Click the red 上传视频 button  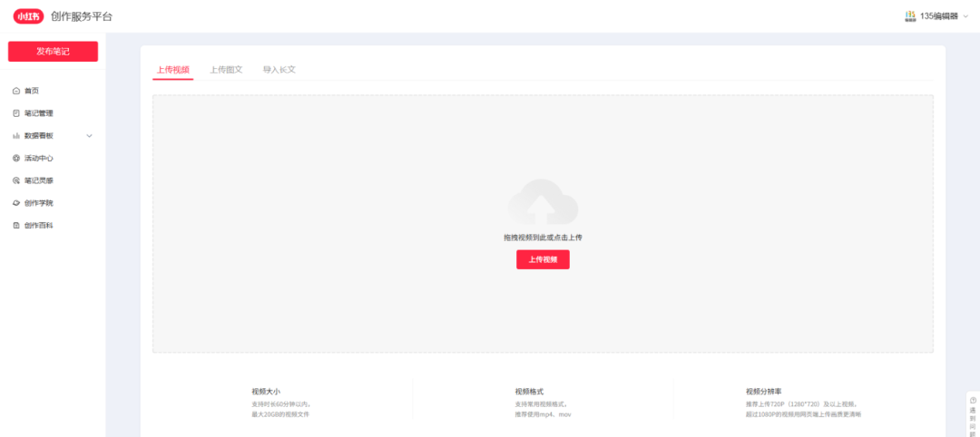543,259
